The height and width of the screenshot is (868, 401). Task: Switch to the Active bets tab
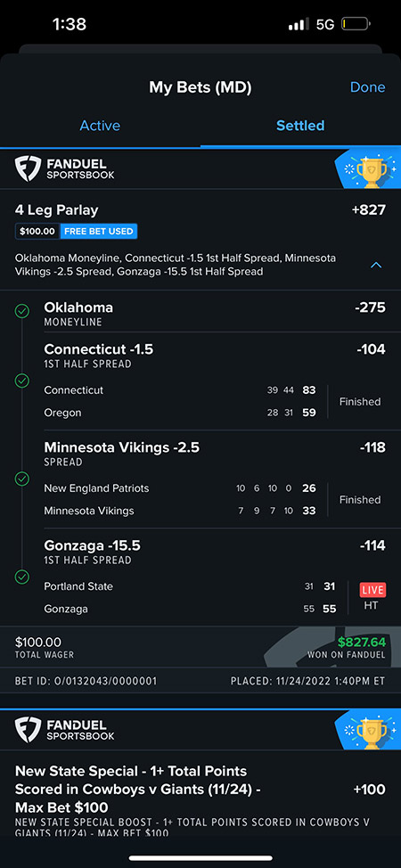(100, 126)
